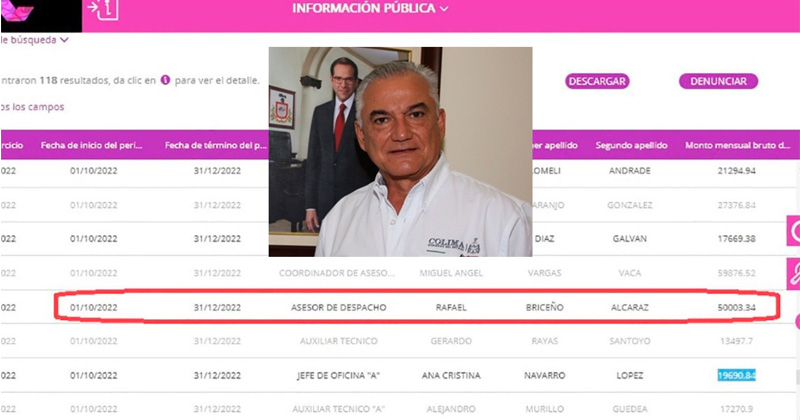This screenshot has width=800, height=420.
Task: Click the pink bird logo
Action: coord(17,11)
